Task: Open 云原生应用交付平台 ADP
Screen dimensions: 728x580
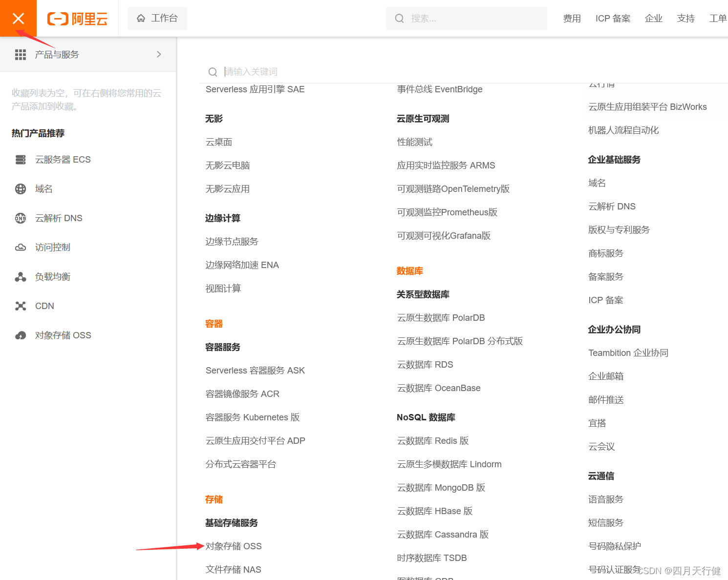Action: (x=256, y=441)
